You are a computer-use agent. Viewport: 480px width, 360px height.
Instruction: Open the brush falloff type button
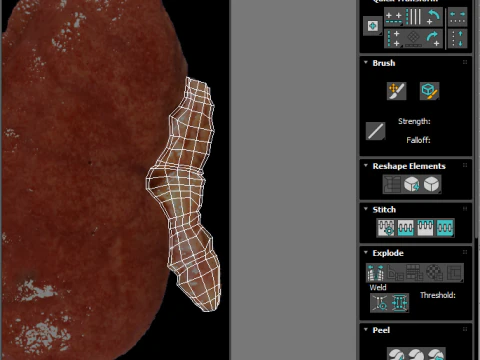click(x=375, y=131)
